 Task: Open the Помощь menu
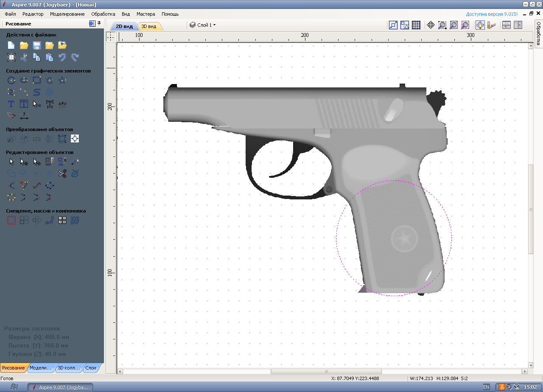(170, 14)
